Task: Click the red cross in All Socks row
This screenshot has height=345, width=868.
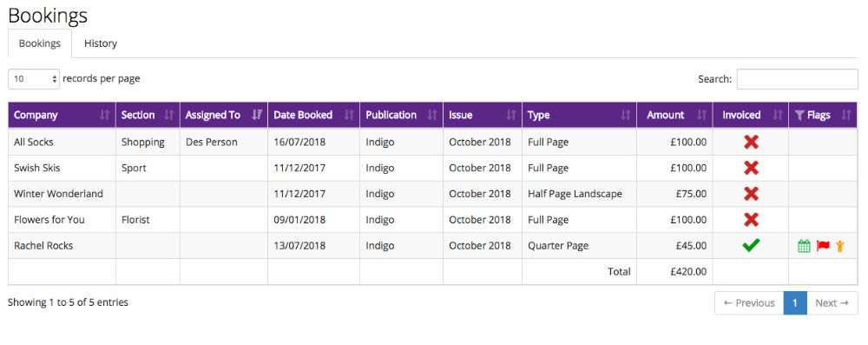Action: click(x=751, y=142)
